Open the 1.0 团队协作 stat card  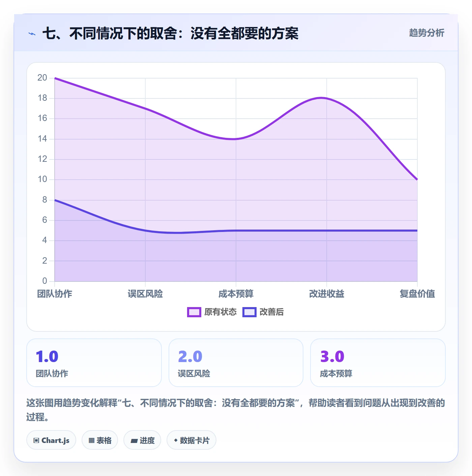94,363
